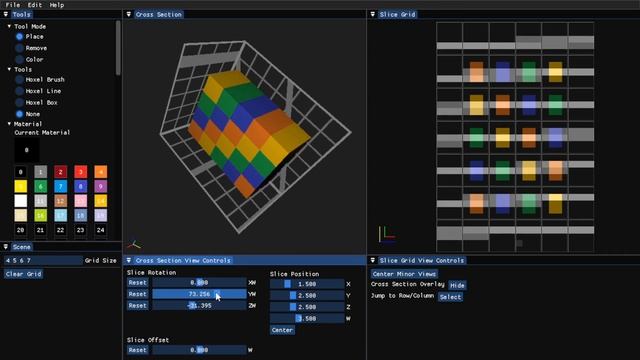Viewport: 640px width, 360px height.
Task: Pick material 3 red swatch
Action: coord(80,172)
